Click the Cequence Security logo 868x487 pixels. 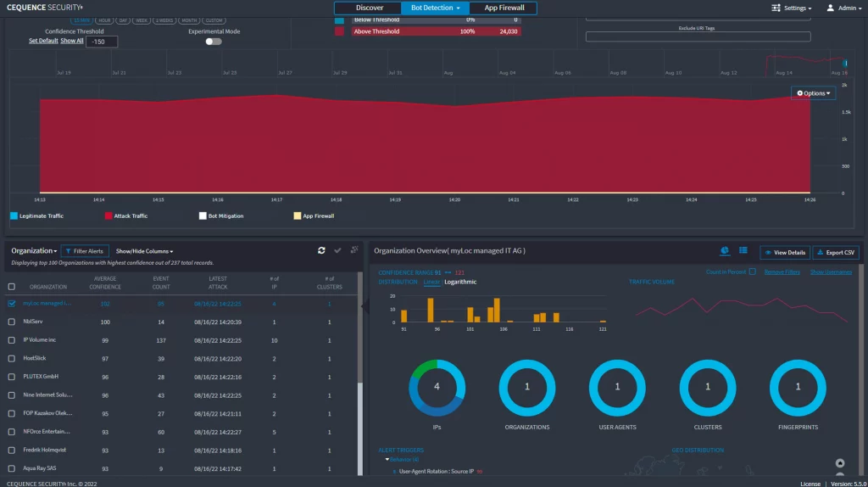click(x=45, y=8)
